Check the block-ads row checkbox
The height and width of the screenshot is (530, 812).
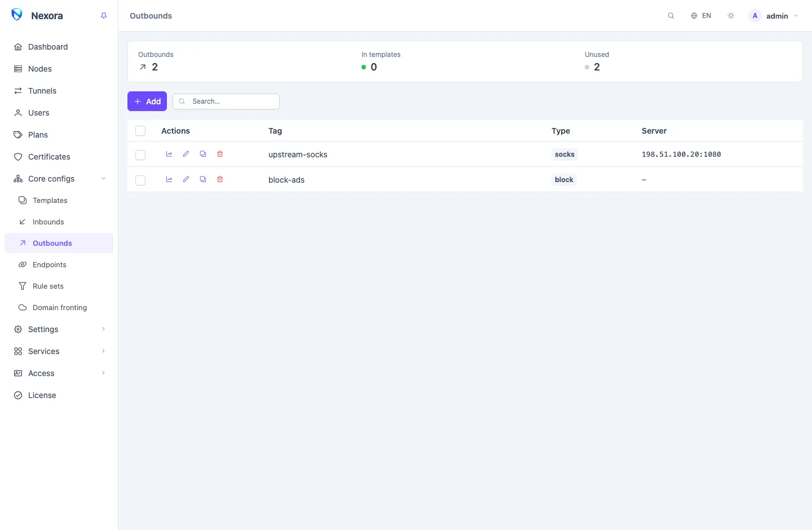(140, 180)
